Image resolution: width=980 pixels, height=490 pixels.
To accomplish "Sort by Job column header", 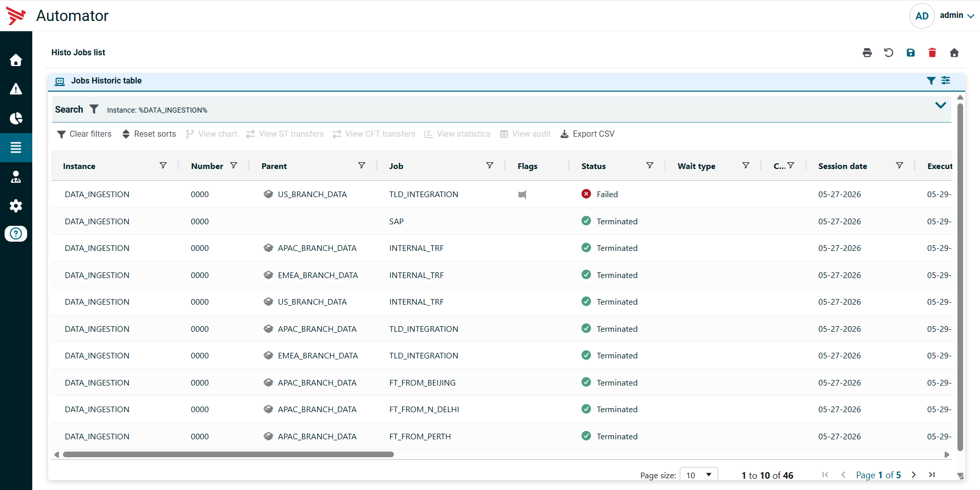I will [397, 166].
